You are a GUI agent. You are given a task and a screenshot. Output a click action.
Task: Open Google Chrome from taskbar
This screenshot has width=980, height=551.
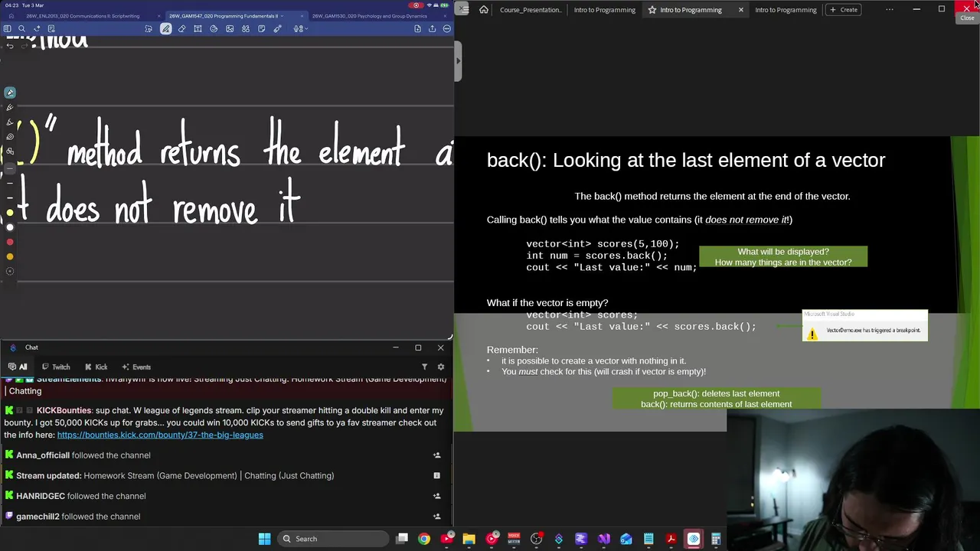pyautogui.click(x=424, y=539)
